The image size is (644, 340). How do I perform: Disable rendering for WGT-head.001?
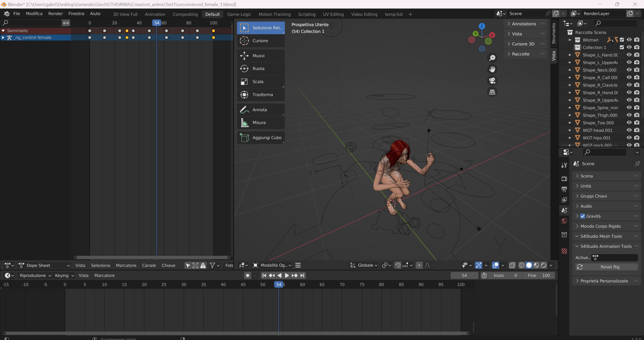(637, 130)
